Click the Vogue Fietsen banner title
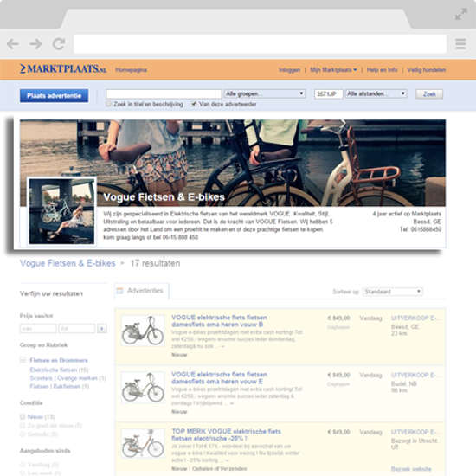Viewport: 476px width, 476px height. coord(164,197)
